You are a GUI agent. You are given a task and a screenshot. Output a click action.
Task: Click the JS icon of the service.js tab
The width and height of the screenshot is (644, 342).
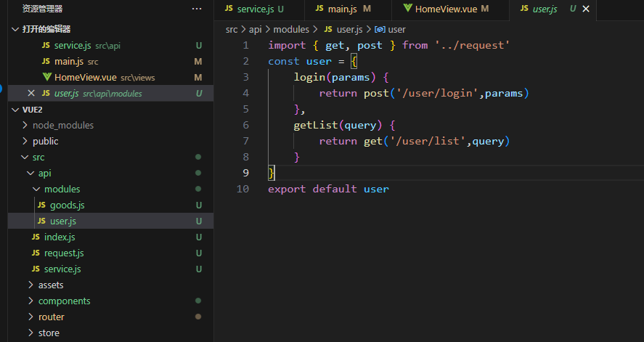229,9
